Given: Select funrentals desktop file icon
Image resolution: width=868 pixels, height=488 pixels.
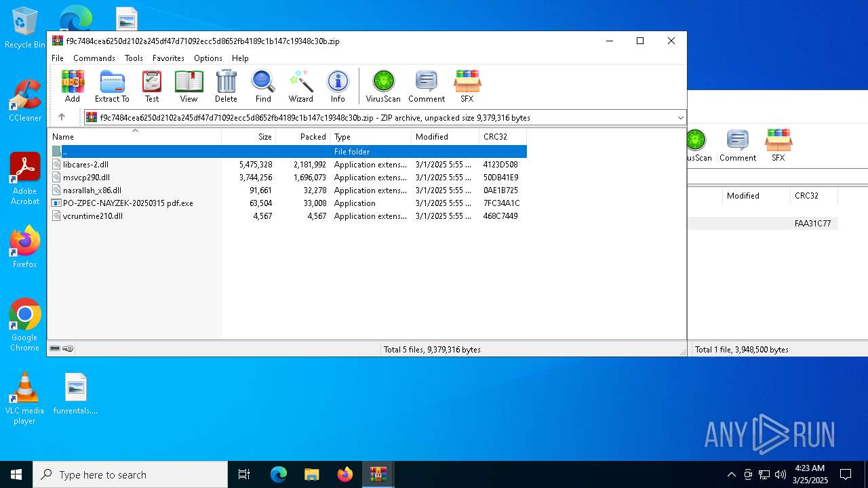Looking at the screenshot, I should (x=76, y=394).
